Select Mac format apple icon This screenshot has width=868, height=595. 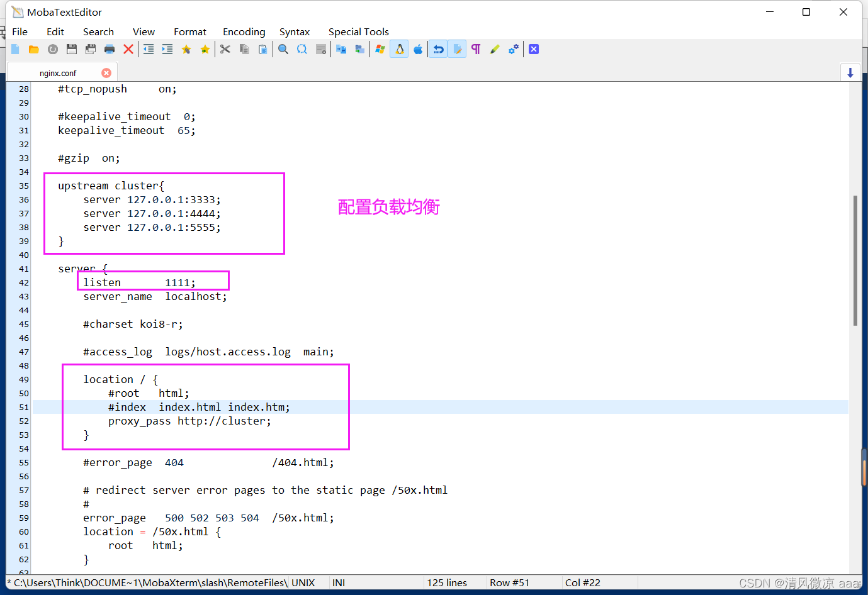(x=418, y=49)
